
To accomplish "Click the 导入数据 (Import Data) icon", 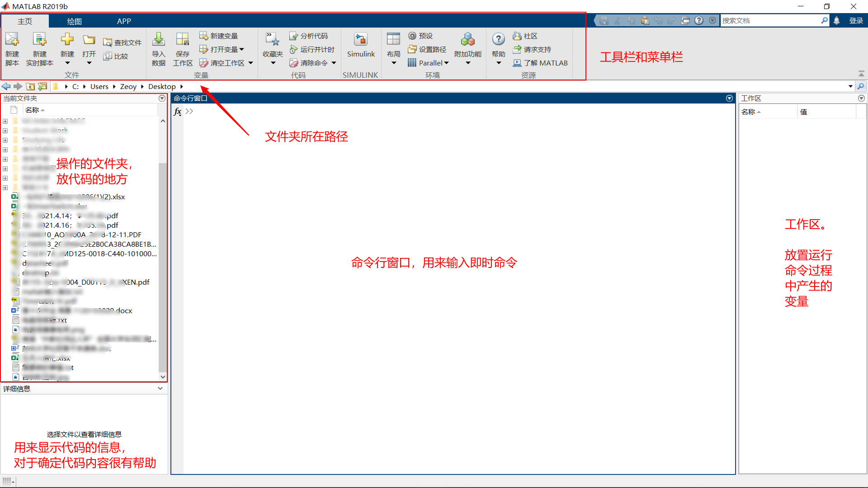I will pyautogui.click(x=159, y=40).
